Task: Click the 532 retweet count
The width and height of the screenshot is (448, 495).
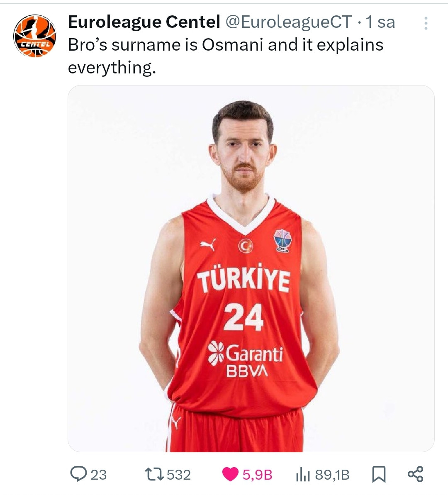Action: tap(178, 474)
